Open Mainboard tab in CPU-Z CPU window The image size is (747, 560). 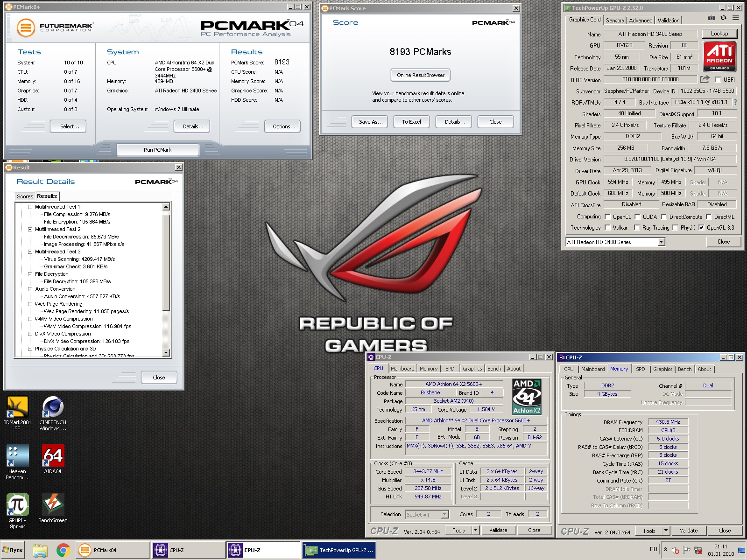[x=402, y=369]
